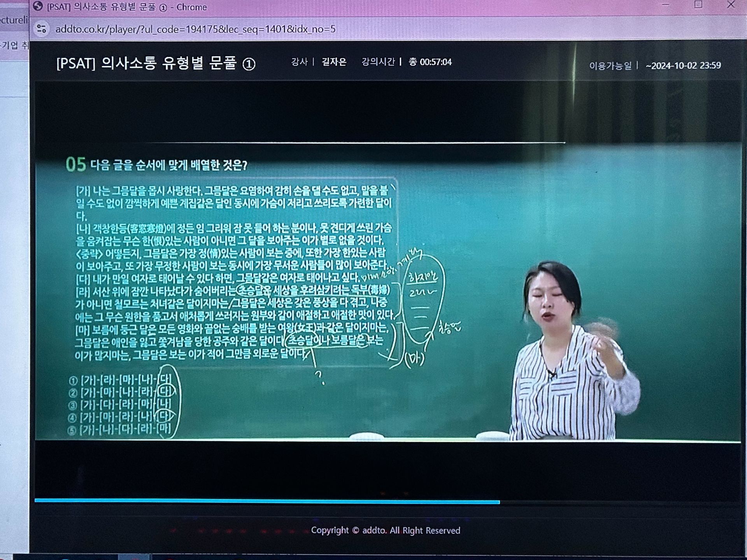Switch to the background lecture list tab
The width and height of the screenshot is (747, 560).
(14, 20)
